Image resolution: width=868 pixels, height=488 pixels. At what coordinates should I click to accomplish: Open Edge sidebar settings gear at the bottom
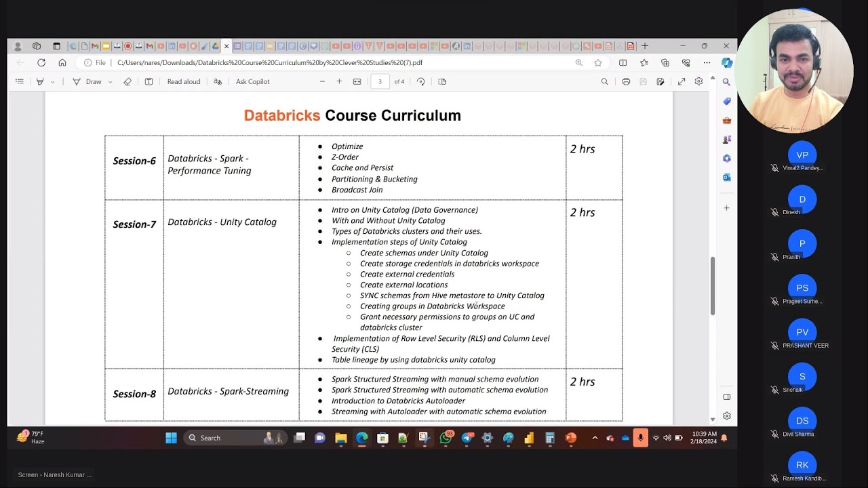click(726, 415)
